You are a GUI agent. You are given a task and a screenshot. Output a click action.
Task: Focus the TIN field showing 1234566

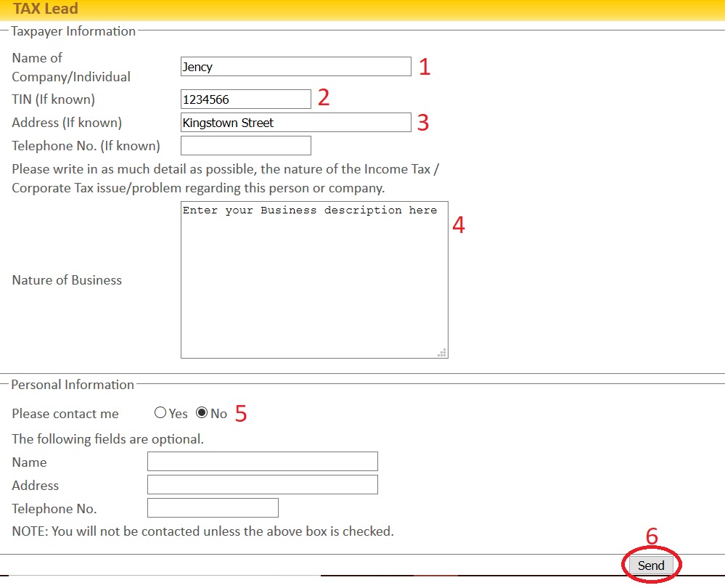click(245, 99)
